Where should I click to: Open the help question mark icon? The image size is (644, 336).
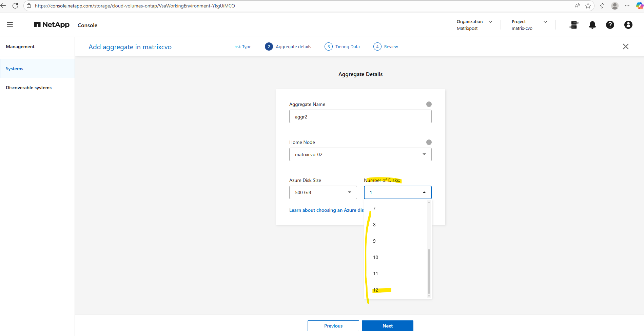pos(610,25)
